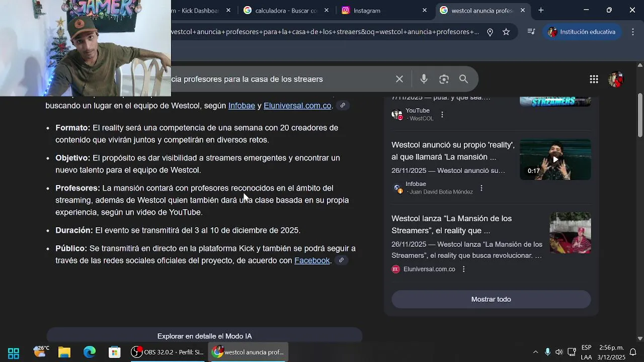Viewport: 644px width, 362px height.
Task: Click the Chrome address bar URL
Action: [x=325, y=32]
